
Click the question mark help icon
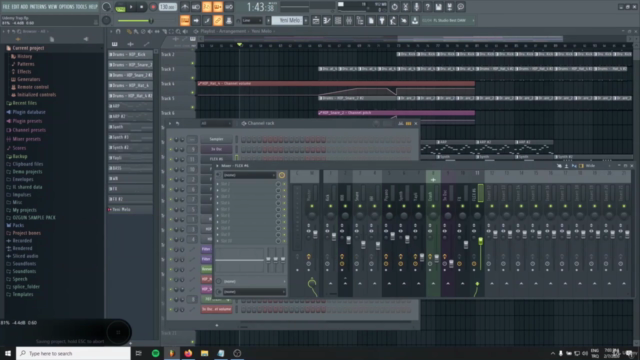427,7
